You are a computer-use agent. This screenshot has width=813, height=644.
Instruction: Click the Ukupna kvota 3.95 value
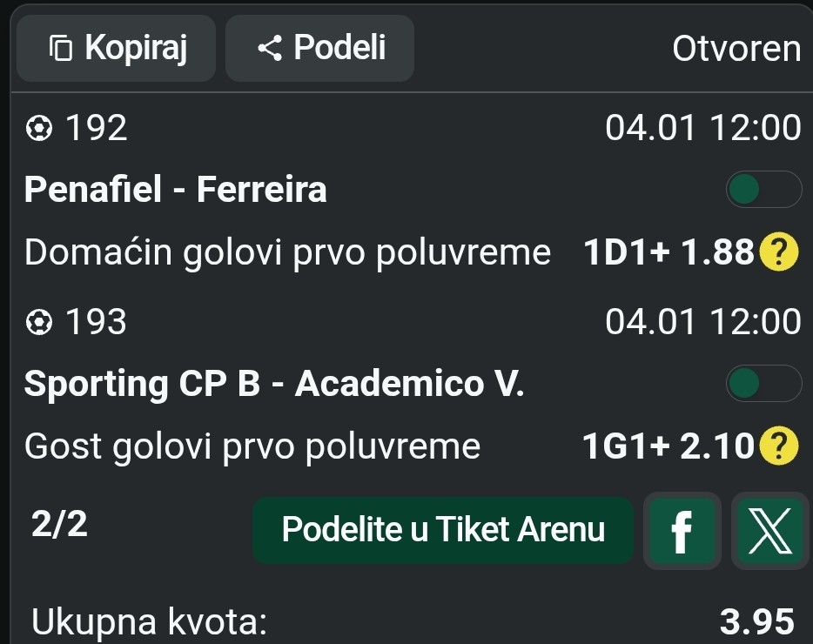point(757,622)
